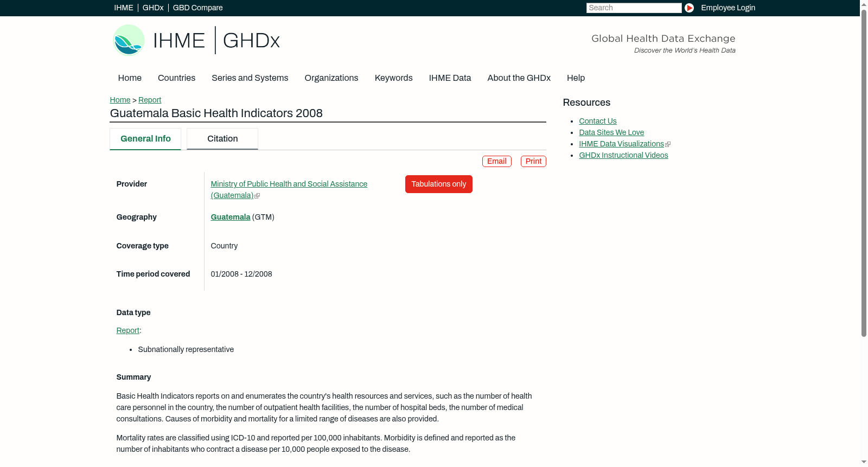Click the vertical scrollbar thumb
The image size is (868, 467).
[864, 174]
